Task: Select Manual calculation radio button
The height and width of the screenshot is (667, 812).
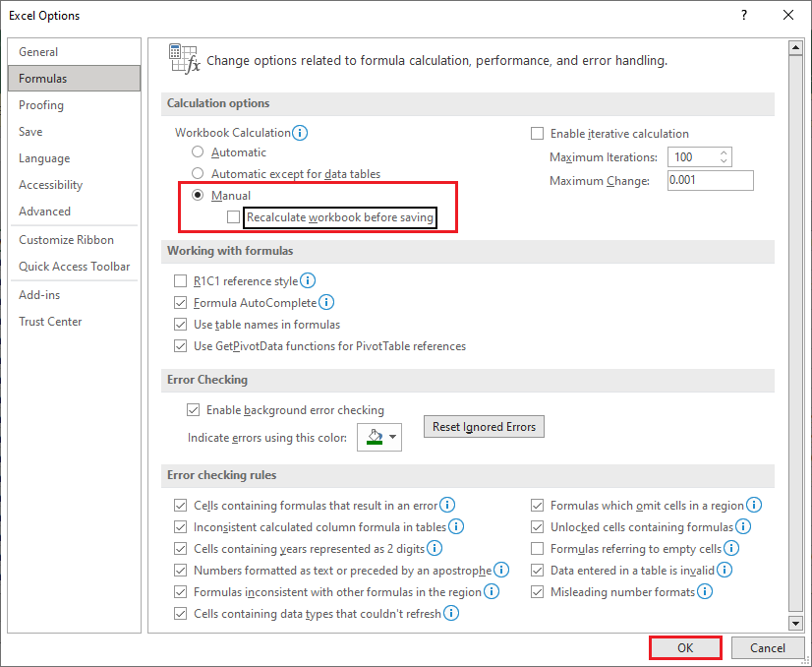Action: (x=198, y=196)
